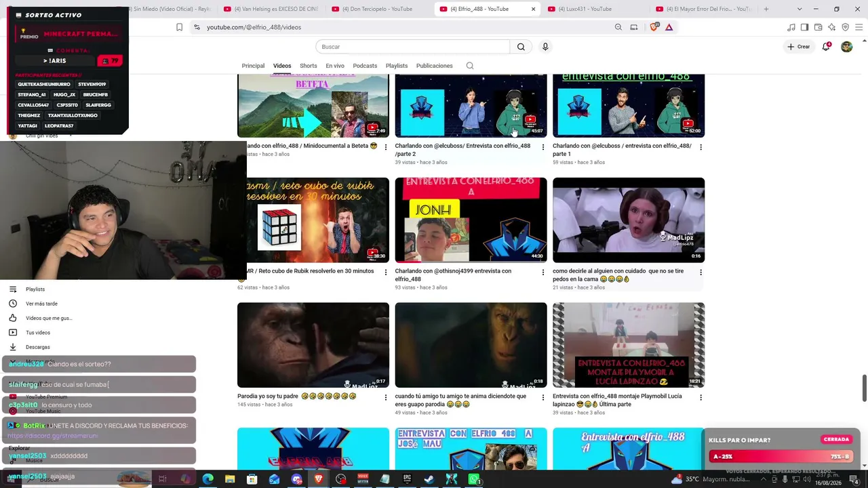Open options menu for pedos en la cama video
This screenshot has height=488, width=868.
click(701, 272)
